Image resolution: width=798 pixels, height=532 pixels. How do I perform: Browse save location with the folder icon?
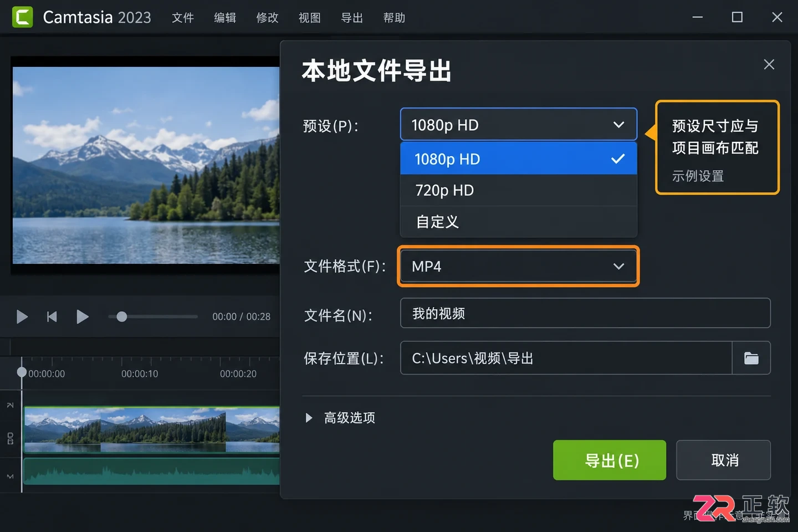(x=751, y=358)
